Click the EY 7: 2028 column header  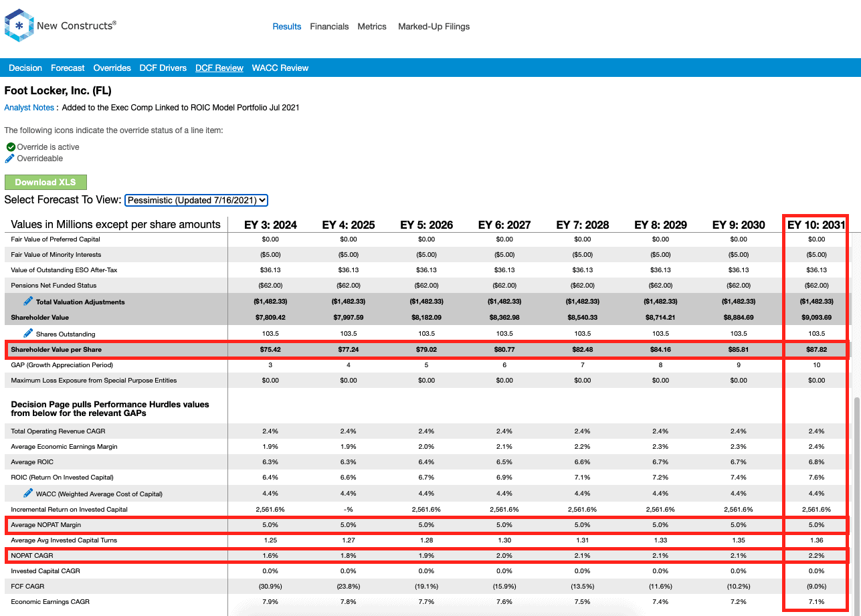click(x=583, y=225)
